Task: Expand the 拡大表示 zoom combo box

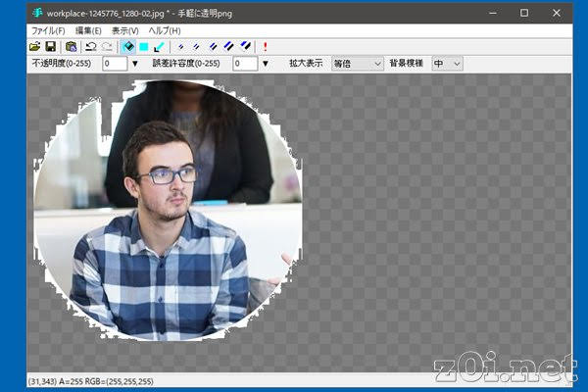Action: [x=358, y=64]
